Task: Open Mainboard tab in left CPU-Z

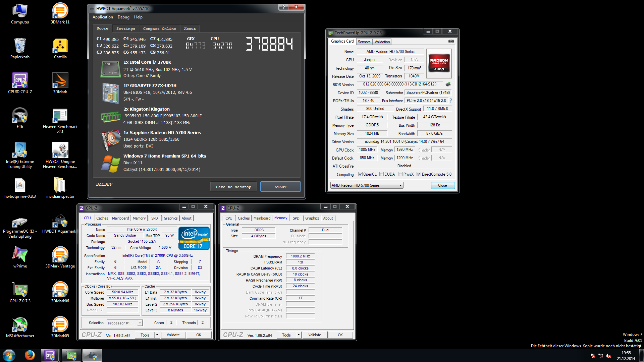Action: point(120,218)
